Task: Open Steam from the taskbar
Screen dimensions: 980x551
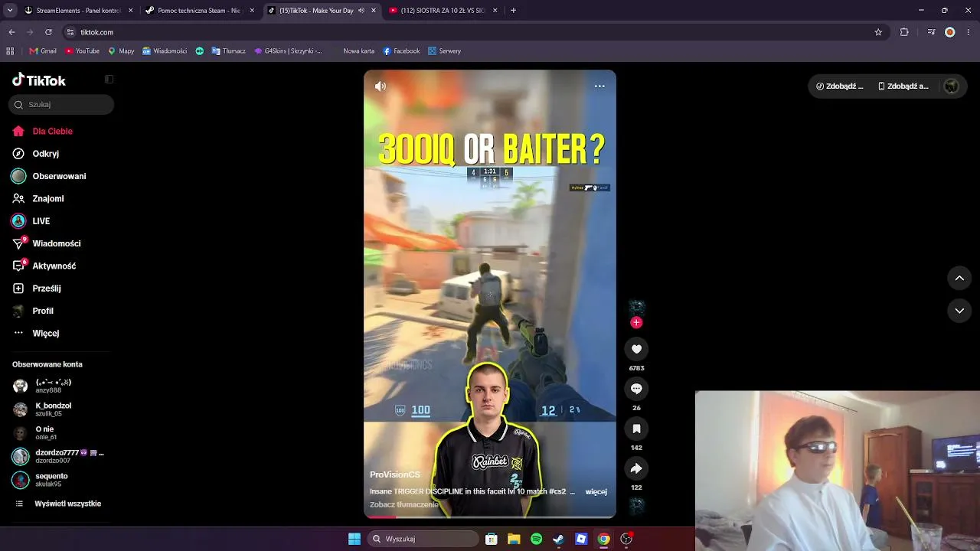Action: click(559, 539)
